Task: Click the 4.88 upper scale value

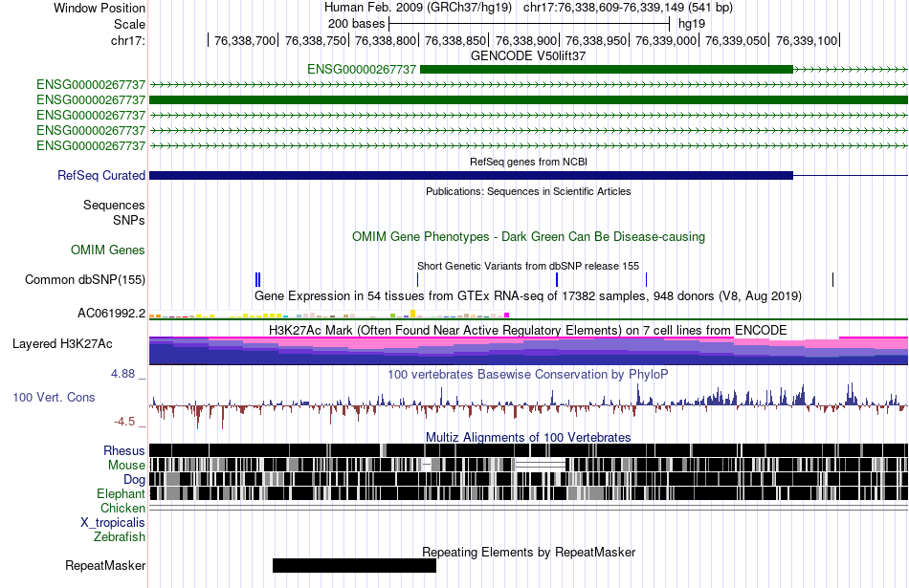Action: coord(122,374)
